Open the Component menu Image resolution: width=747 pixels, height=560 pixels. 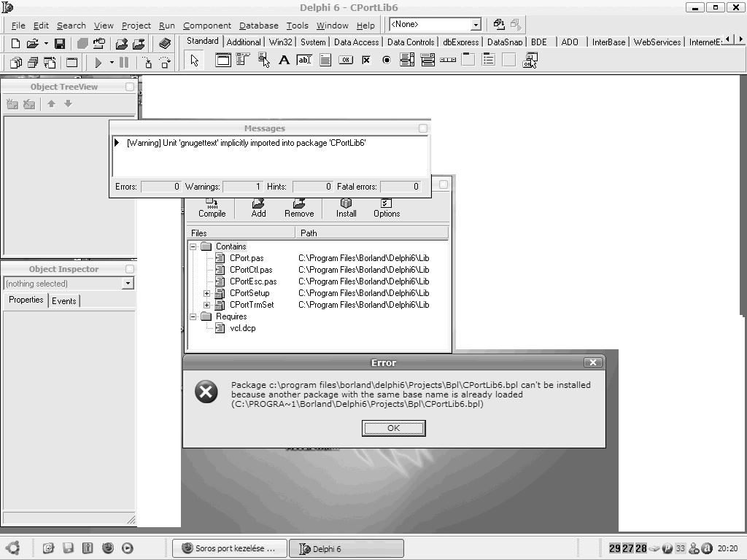(206, 26)
